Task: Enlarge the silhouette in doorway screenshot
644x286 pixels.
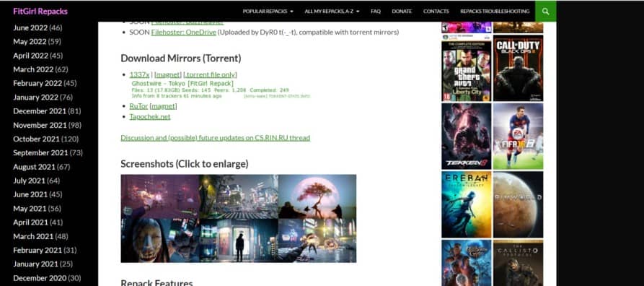Action: 239,240
